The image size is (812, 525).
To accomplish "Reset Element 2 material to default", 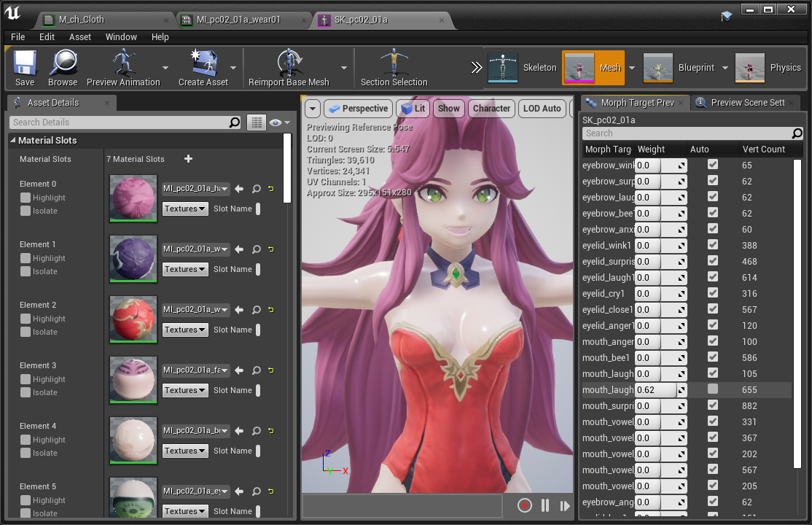I will pos(271,310).
